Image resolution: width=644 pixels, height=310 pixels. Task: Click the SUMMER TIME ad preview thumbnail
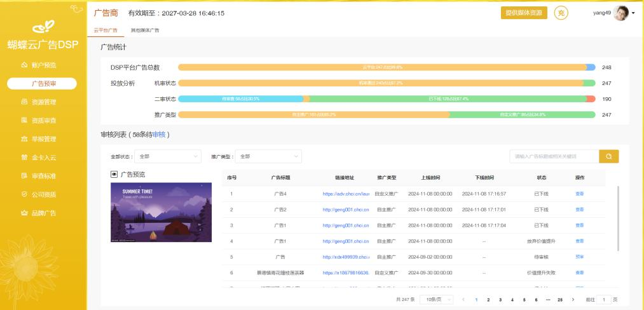161,212
